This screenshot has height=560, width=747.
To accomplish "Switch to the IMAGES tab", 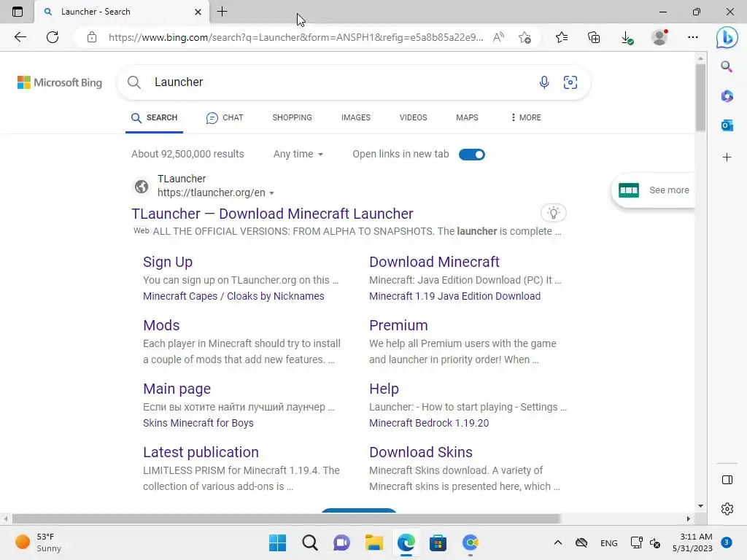I will pyautogui.click(x=355, y=117).
